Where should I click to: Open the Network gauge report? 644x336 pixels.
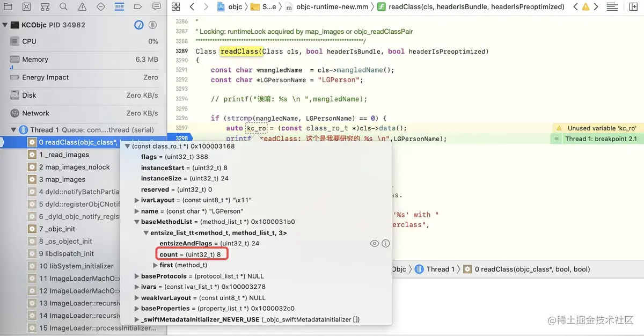pyautogui.click(x=83, y=113)
